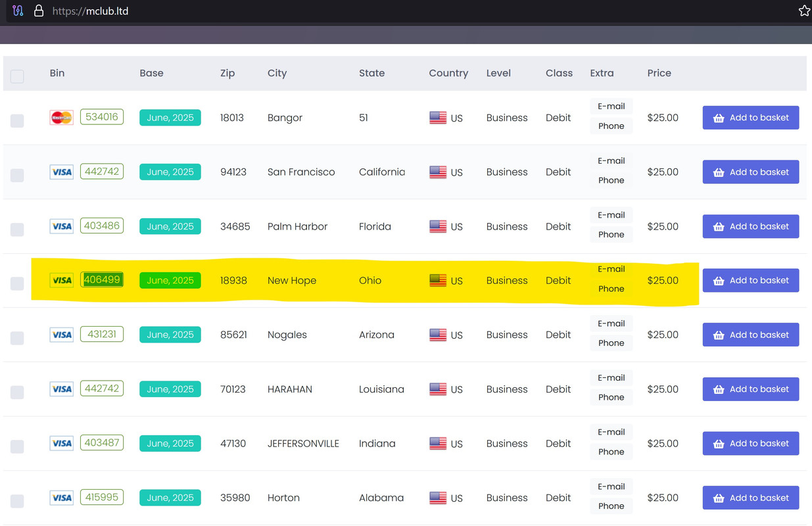Check the box for the Nogales row

17,338
